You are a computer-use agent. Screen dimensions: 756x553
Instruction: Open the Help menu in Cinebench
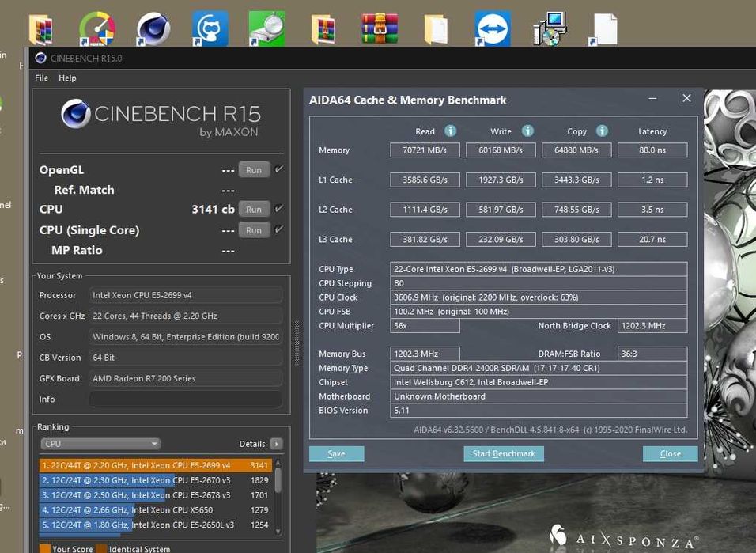pos(67,78)
